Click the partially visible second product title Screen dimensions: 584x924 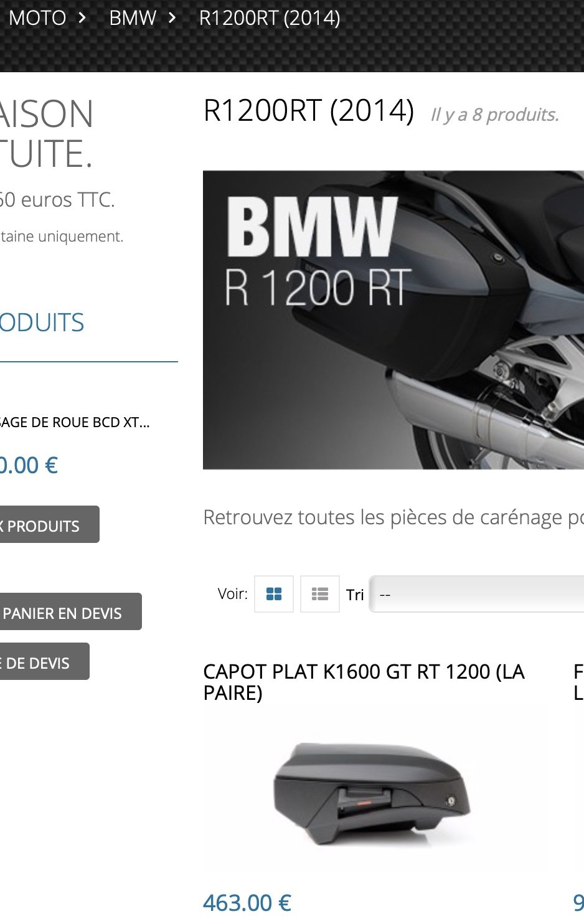(578, 682)
